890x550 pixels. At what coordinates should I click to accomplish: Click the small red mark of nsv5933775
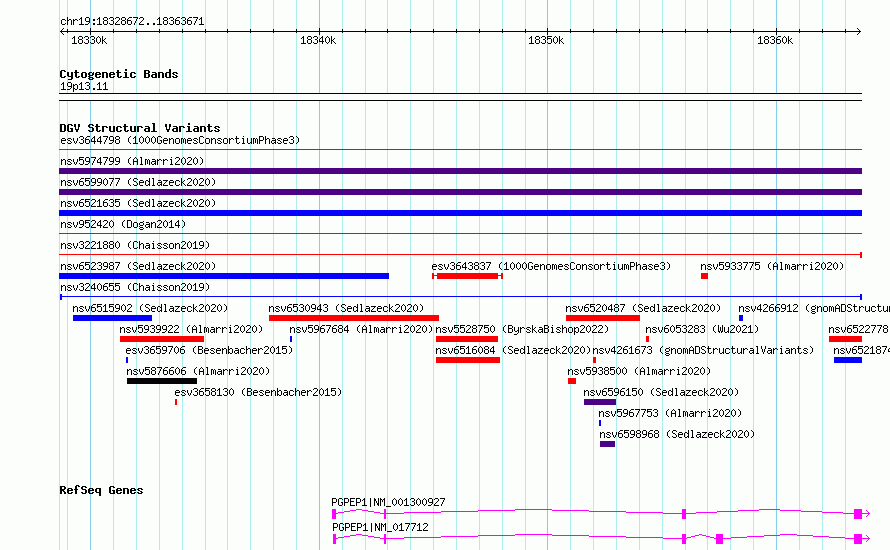pyautogui.click(x=704, y=276)
